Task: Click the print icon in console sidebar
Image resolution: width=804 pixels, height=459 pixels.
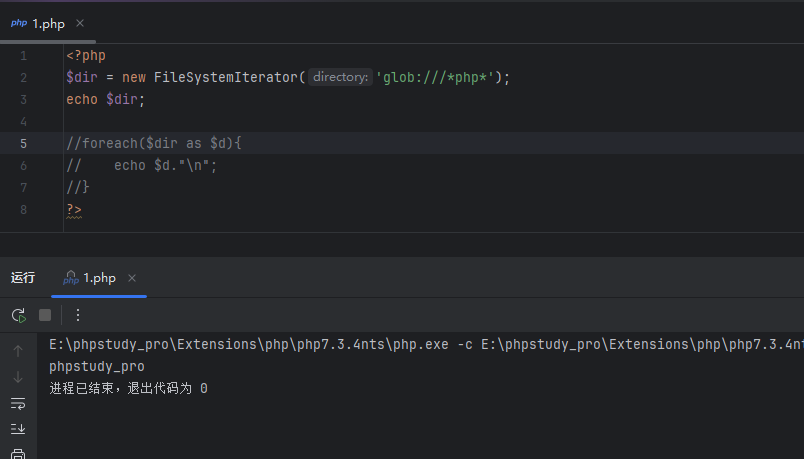Action: 18,453
